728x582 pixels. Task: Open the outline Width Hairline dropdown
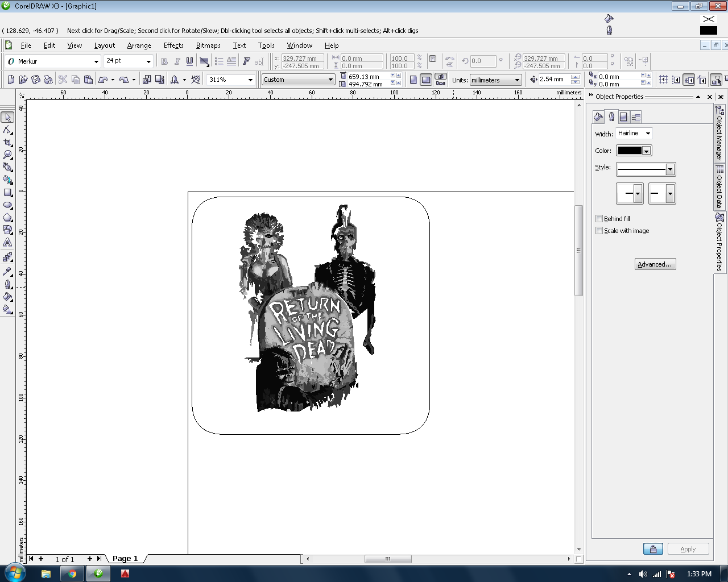pyautogui.click(x=648, y=134)
